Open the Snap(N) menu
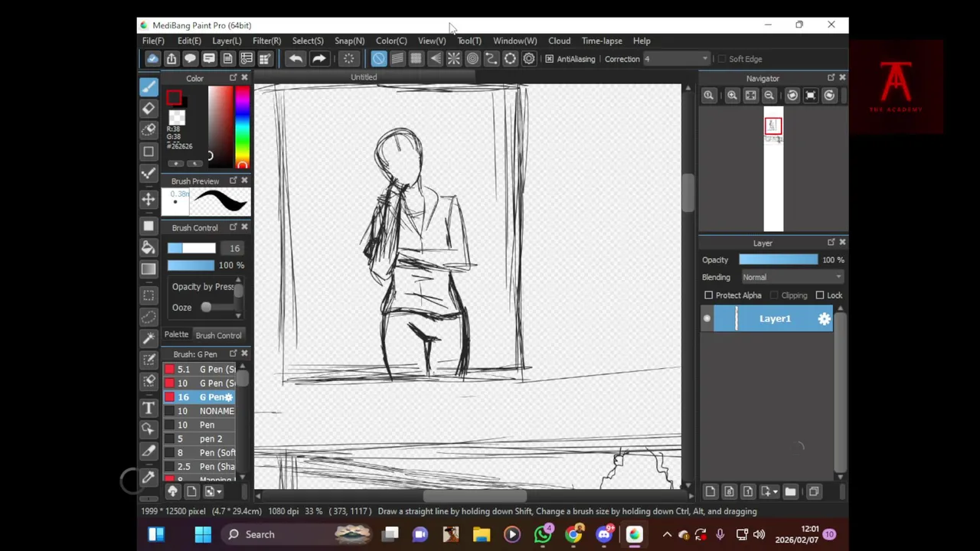Image resolution: width=980 pixels, height=551 pixels. point(349,41)
